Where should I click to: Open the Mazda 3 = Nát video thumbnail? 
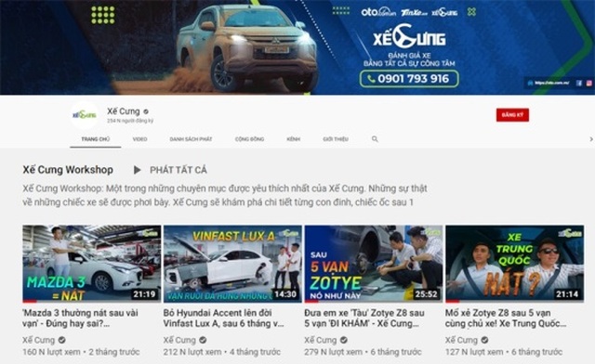pos(91,264)
